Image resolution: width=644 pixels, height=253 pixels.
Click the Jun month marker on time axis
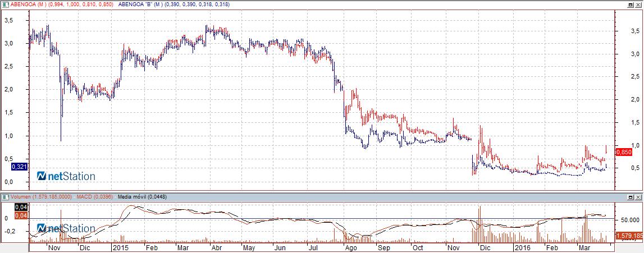(280, 248)
